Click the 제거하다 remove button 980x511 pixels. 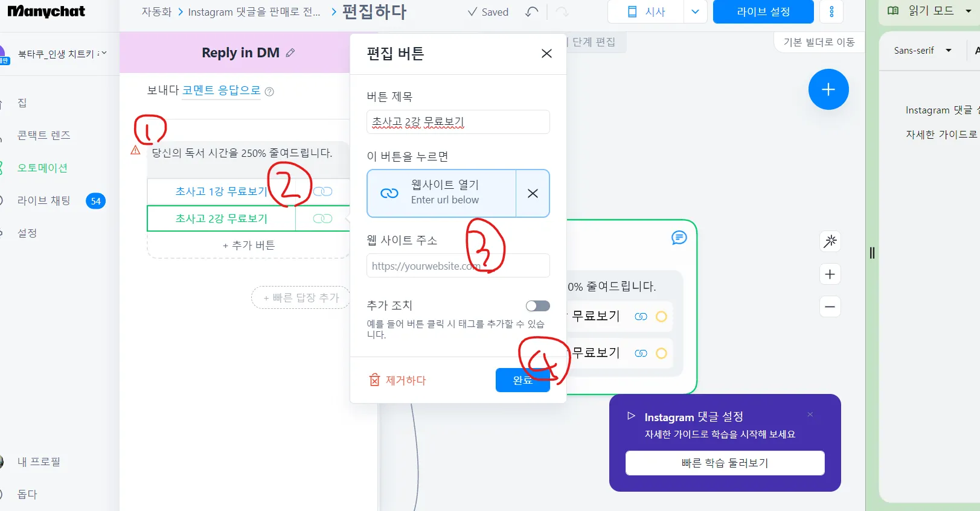point(397,380)
